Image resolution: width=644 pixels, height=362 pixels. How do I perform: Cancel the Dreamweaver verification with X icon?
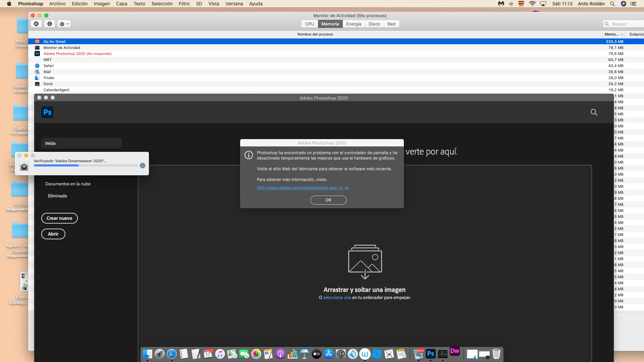(143, 166)
